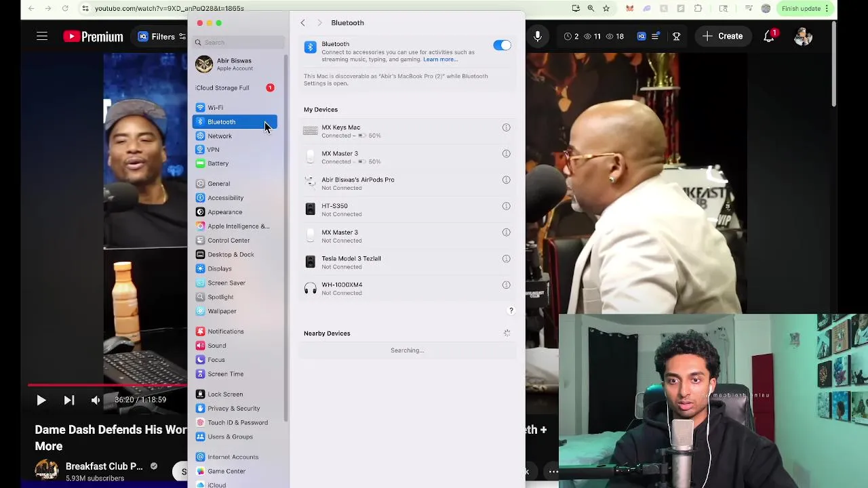This screenshot has height=488, width=868.
Task: Open the YouTube hamburger menu
Action: pos(42,37)
